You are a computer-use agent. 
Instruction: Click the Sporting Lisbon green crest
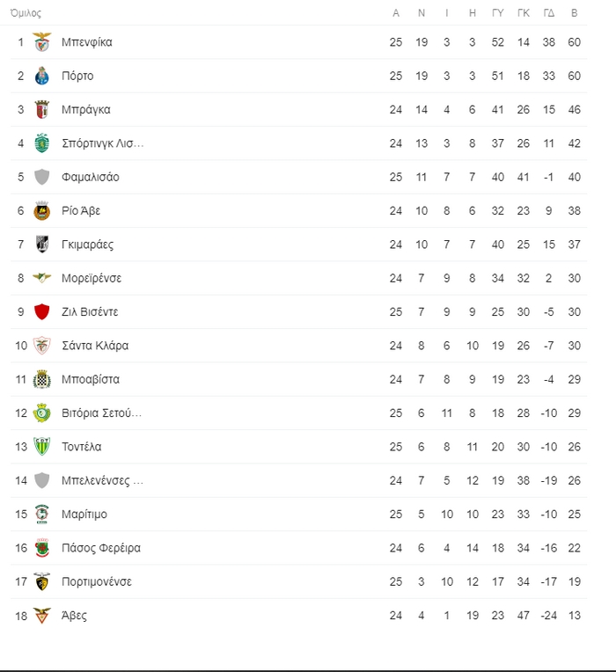41,143
